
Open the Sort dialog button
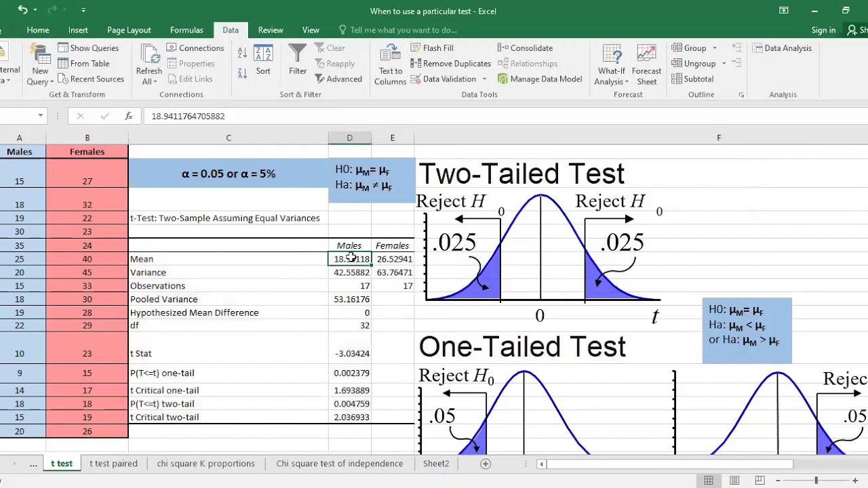pyautogui.click(x=263, y=60)
